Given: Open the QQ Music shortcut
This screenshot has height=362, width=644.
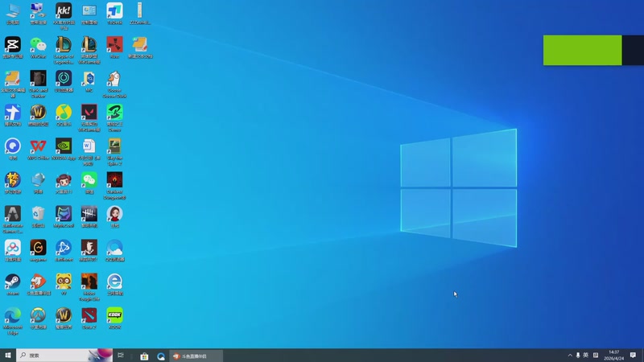Looking at the screenshot, I should click(64, 115).
